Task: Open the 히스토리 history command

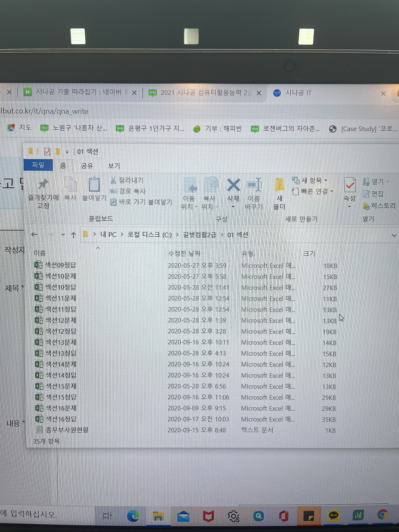Action: tap(379, 206)
